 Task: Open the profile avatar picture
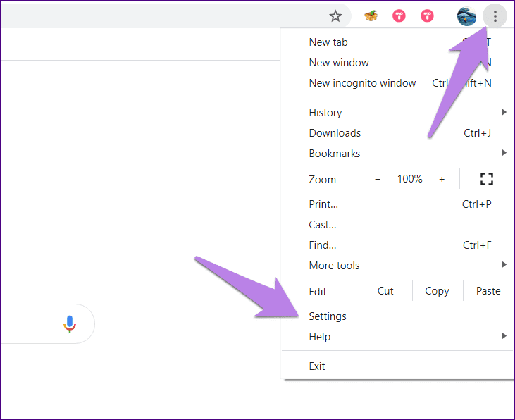(466, 16)
